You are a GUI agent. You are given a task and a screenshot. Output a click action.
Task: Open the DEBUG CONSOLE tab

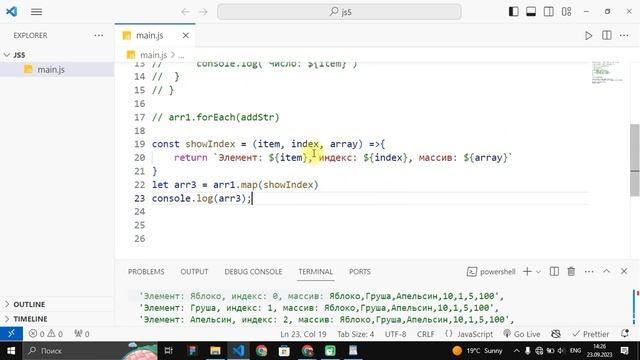point(253,272)
